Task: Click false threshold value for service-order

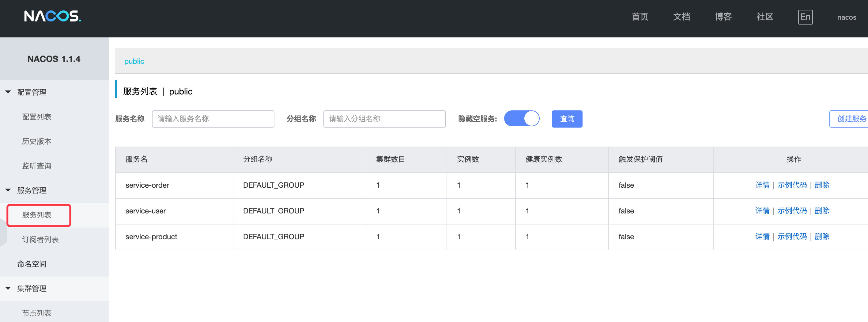Action: coord(626,185)
